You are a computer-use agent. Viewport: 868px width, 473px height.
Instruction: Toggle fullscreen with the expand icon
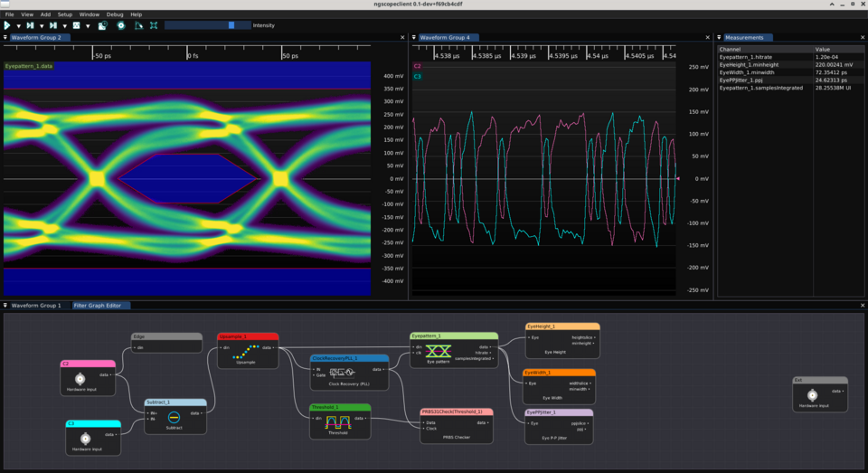(x=154, y=25)
